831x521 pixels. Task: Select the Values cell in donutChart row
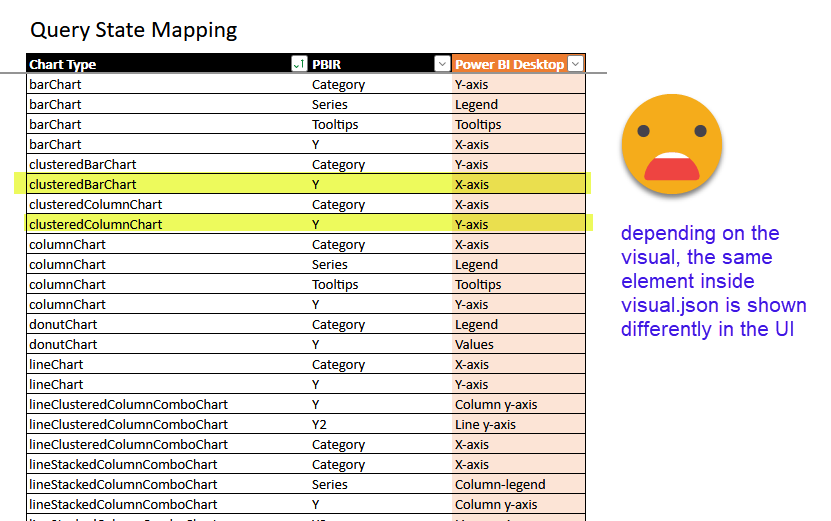[474, 344]
